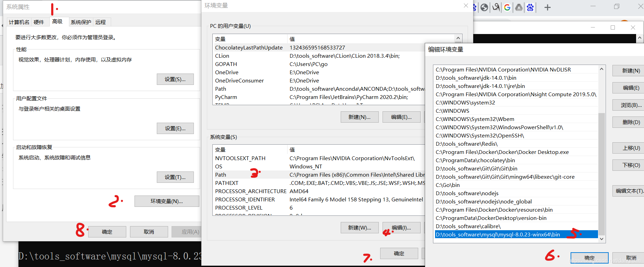Select the C:\ProgramData\chocolatey\bin path entry

(x=516, y=160)
